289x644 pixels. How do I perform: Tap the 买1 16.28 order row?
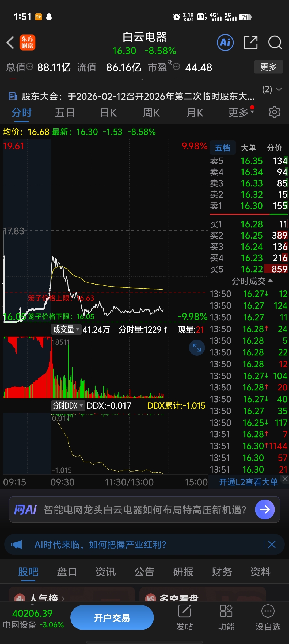tap(249, 224)
